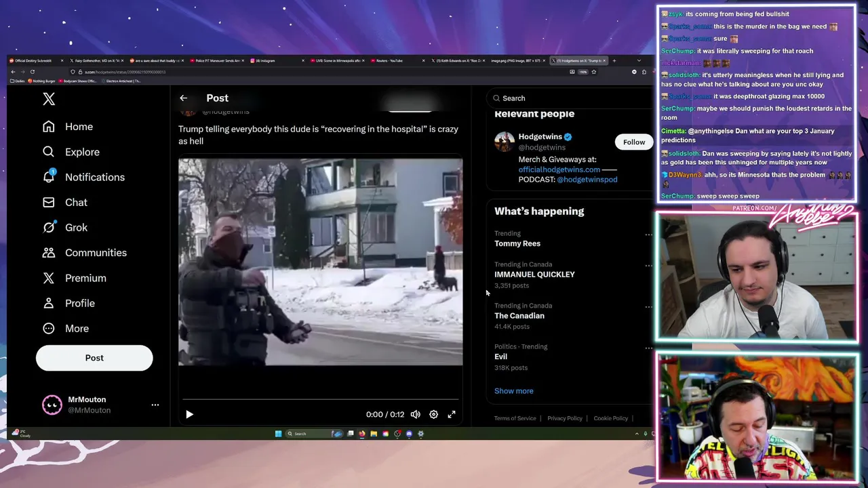The height and width of the screenshot is (488, 868).
Task: Click the Windows taskbar Search box
Action: [x=314, y=434]
